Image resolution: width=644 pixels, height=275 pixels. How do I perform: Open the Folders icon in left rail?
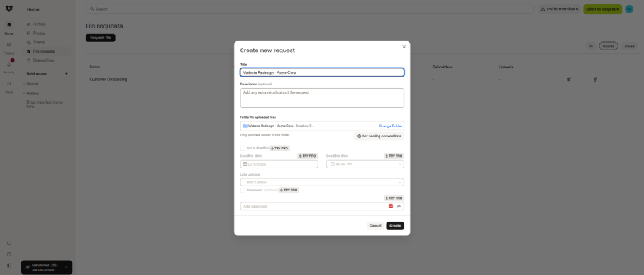[9, 45]
